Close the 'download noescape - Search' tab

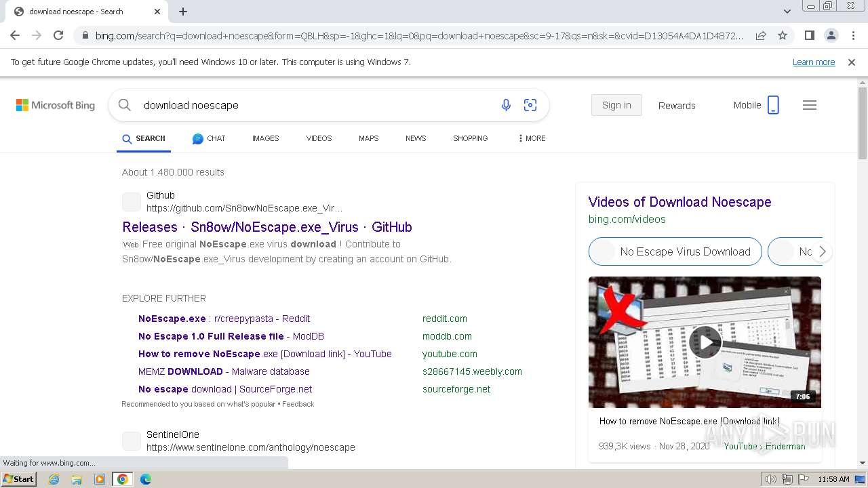coord(157,12)
